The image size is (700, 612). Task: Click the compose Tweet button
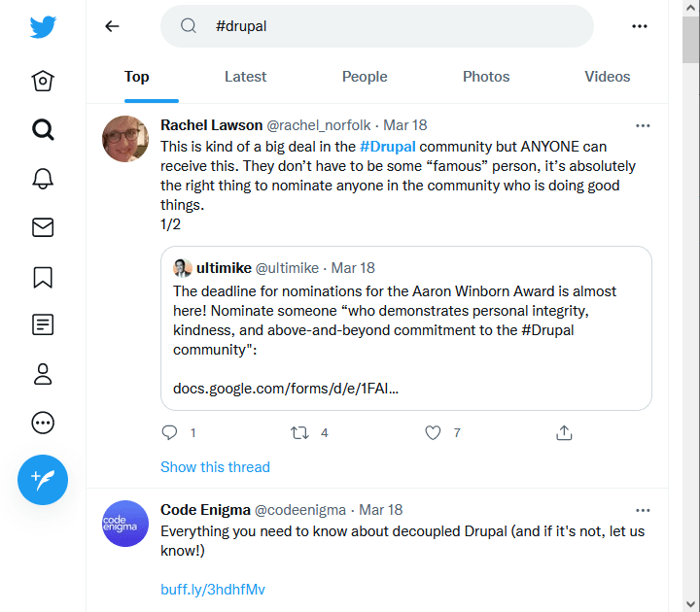point(43,480)
